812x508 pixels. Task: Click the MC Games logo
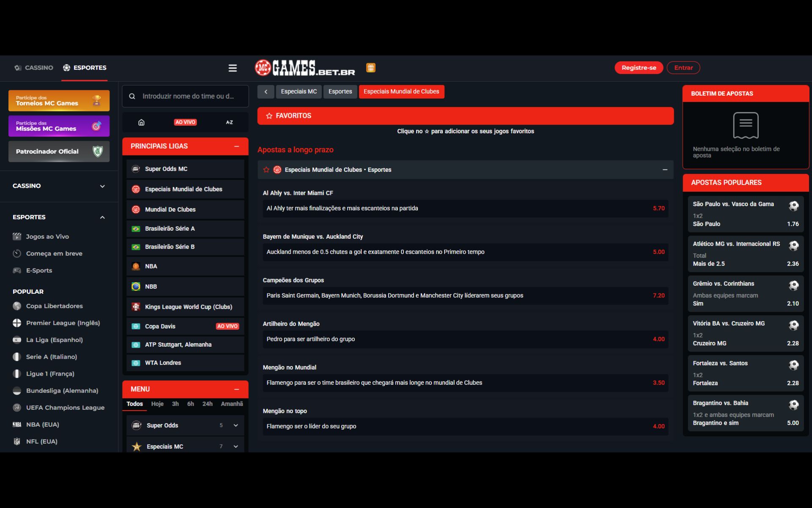[305, 68]
